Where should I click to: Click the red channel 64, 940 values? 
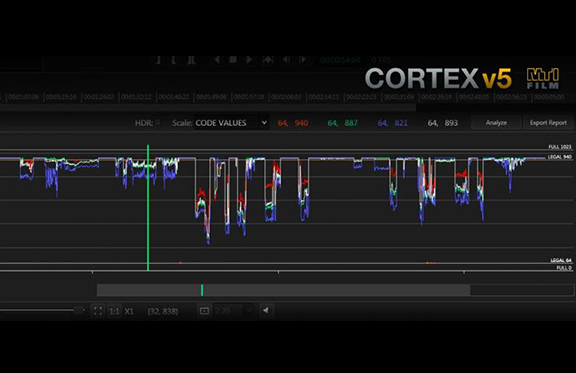click(293, 123)
